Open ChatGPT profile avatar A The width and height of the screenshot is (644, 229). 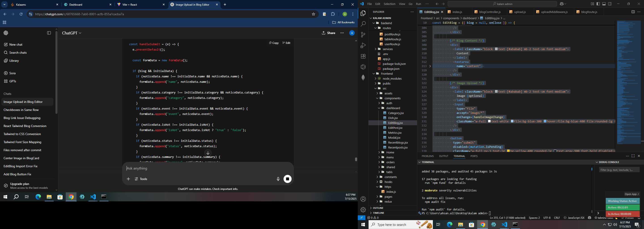click(x=352, y=33)
